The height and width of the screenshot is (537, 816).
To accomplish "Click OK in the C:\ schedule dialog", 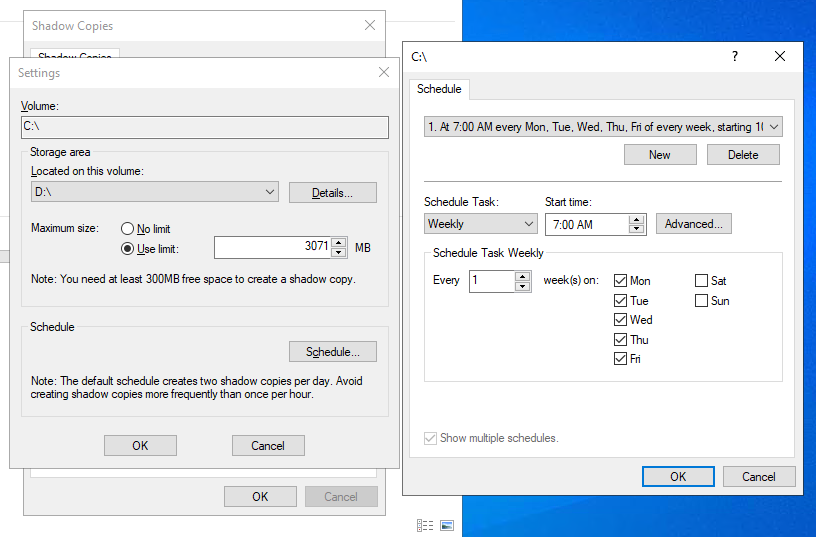I will [678, 477].
